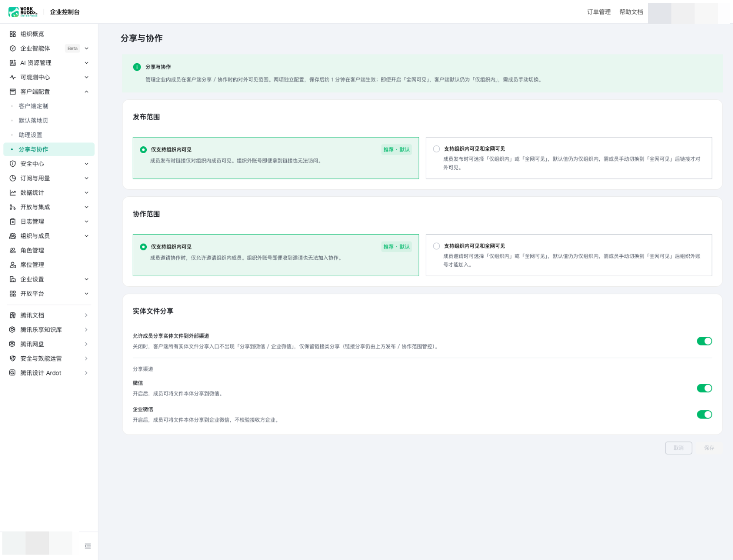Collapse the 客户端配置 chevron
The width and height of the screenshot is (733, 560).
click(x=87, y=92)
